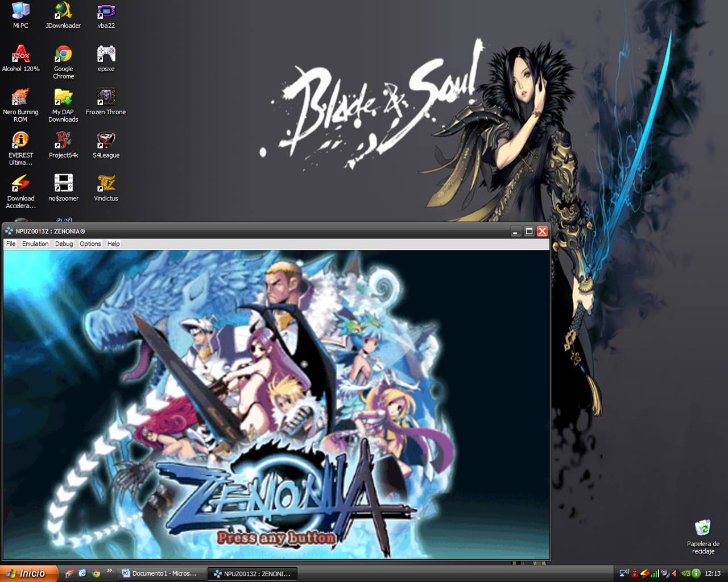Screen dimensions: 728x582
Task: Open the JDownloader desktop icon
Action: click(x=63, y=11)
